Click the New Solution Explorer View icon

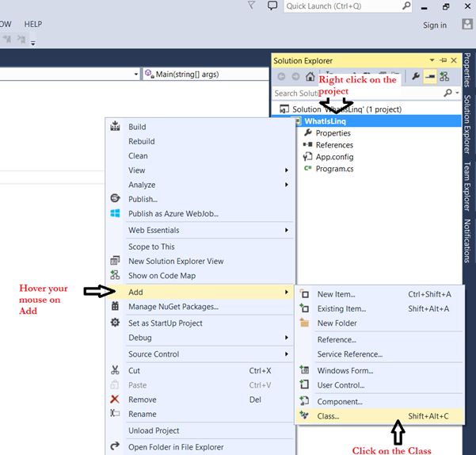[x=115, y=261]
